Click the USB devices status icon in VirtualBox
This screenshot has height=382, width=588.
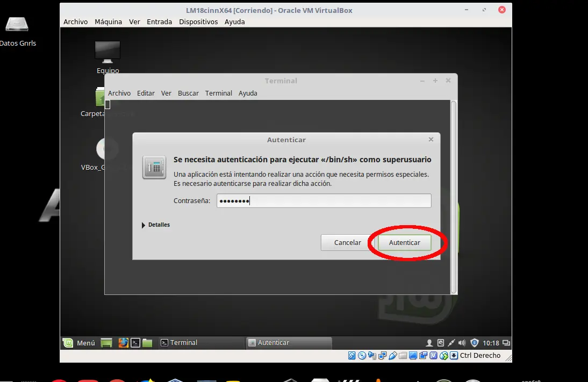393,355
